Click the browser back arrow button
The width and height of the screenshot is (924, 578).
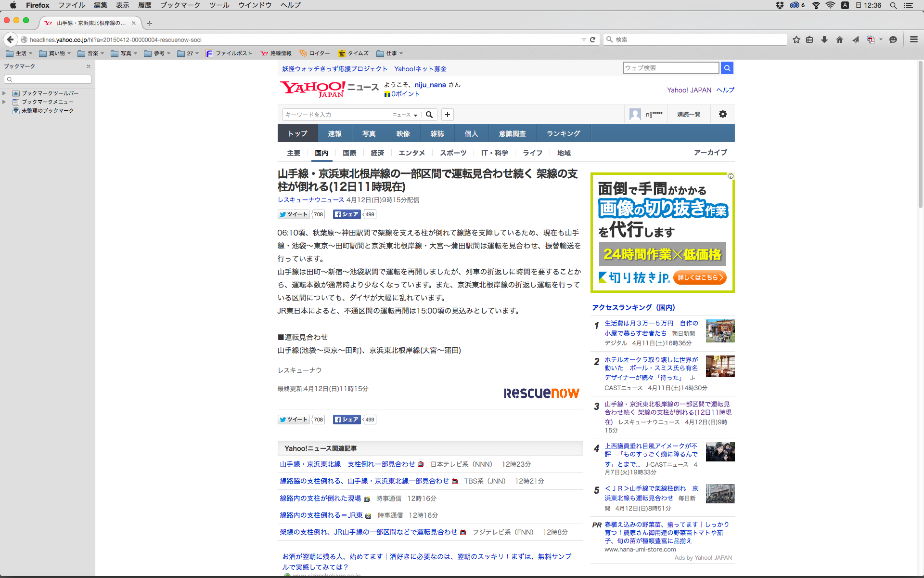pyautogui.click(x=10, y=39)
